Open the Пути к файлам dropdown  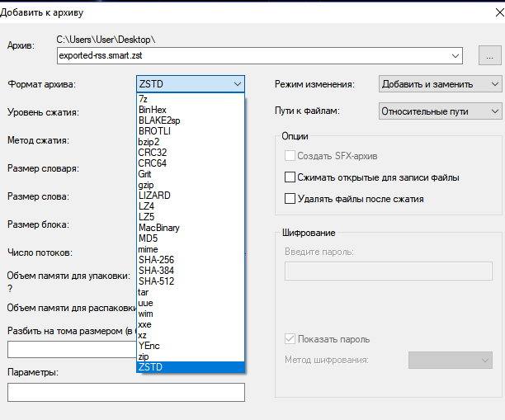(x=440, y=111)
